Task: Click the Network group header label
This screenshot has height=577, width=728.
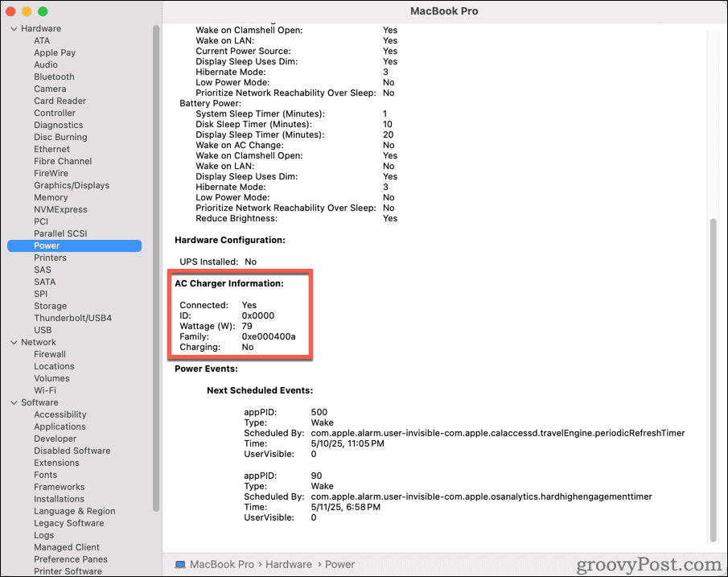Action: [39, 342]
